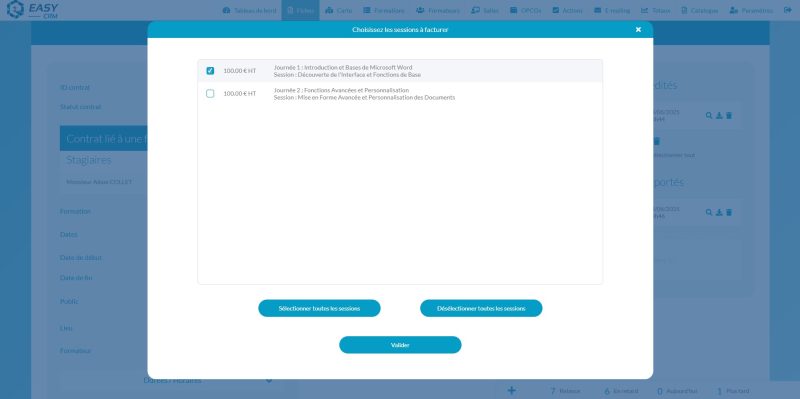Close the session selection dialog

[x=638, y=30]
